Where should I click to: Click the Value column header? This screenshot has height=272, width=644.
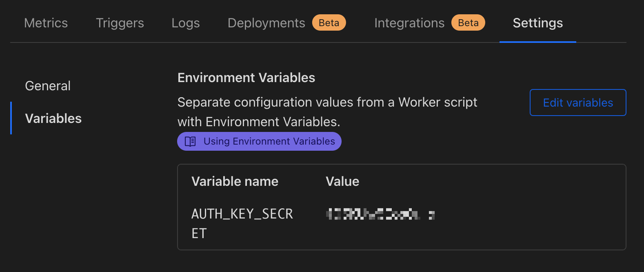point(342,181)
